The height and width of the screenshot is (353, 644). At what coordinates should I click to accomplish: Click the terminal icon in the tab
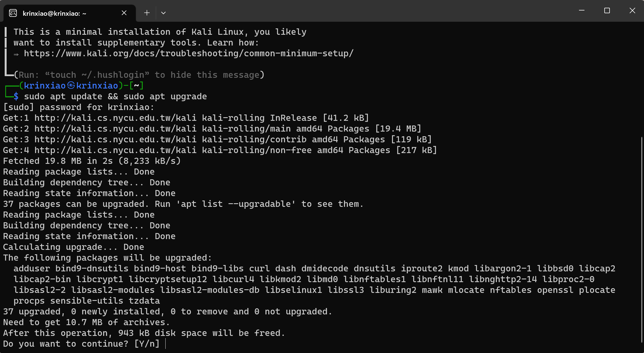(x=13, y=13)
